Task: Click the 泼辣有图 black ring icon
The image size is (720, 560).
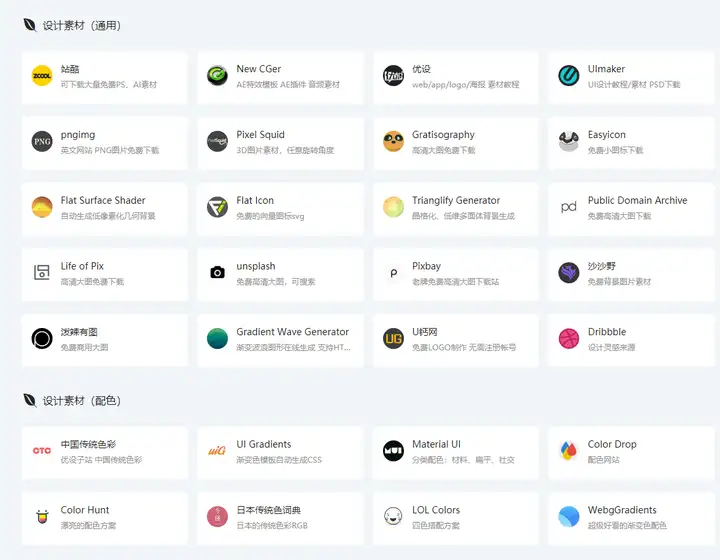Action: pyautogui.click(x=42, y=339)
